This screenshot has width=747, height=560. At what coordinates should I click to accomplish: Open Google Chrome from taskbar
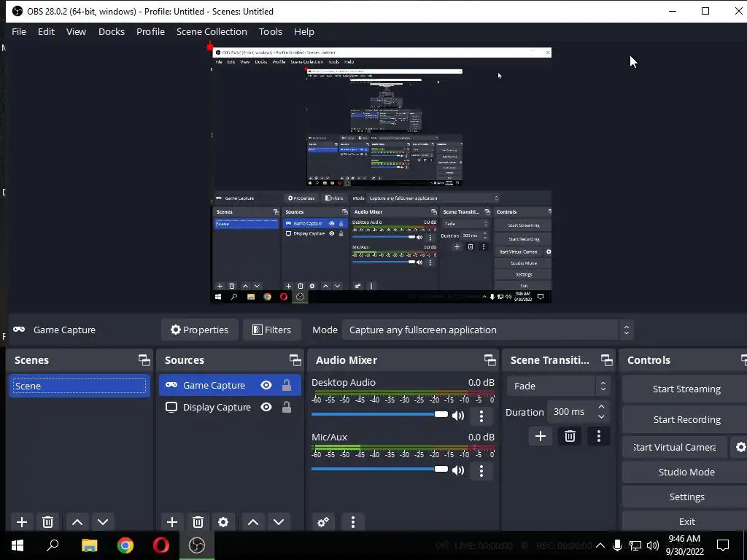pos(125,545)
